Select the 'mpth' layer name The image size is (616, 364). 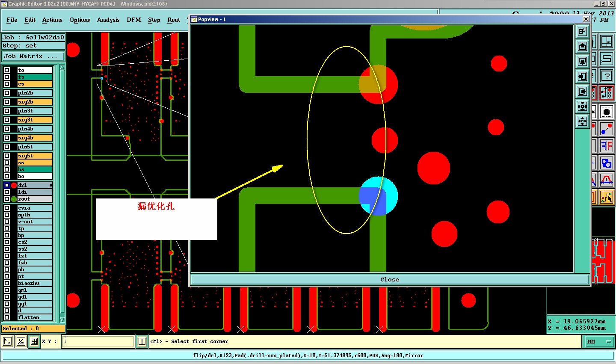35,215
